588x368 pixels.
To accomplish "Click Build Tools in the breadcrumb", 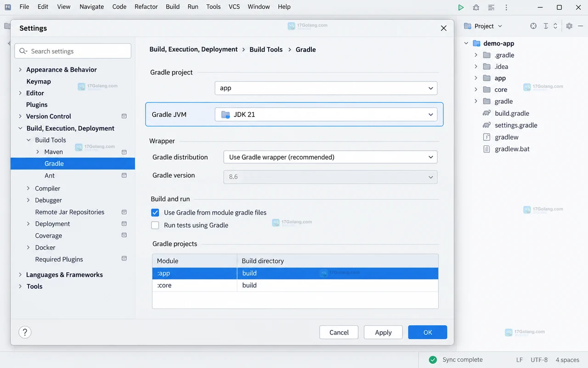I will click(266, 49).
